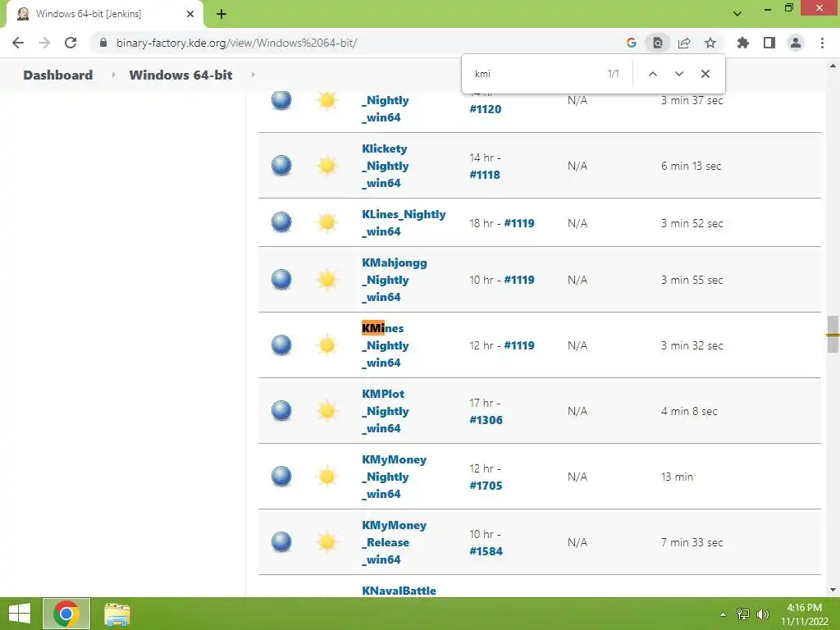The height and width of the screenshot is (630, 840).
Task: Select the Windows 64-bit [Jenkins] tab
Action: pos(105,14)
